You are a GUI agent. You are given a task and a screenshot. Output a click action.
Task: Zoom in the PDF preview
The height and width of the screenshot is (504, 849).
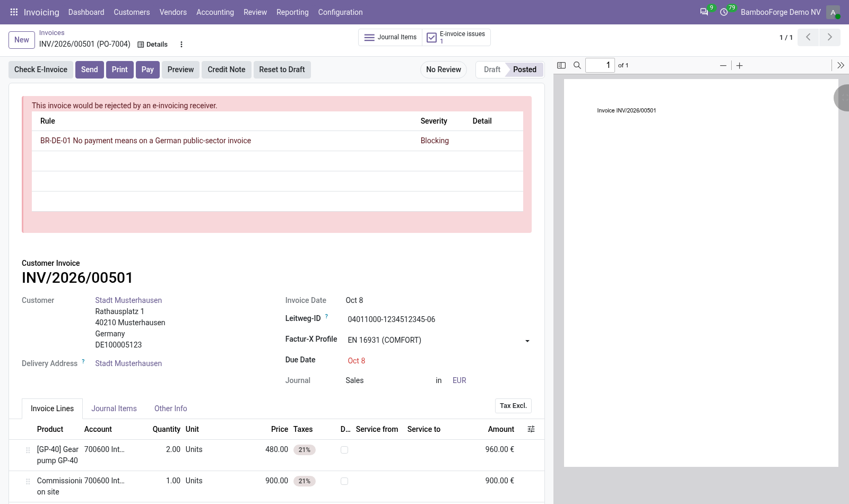[740, 65]
